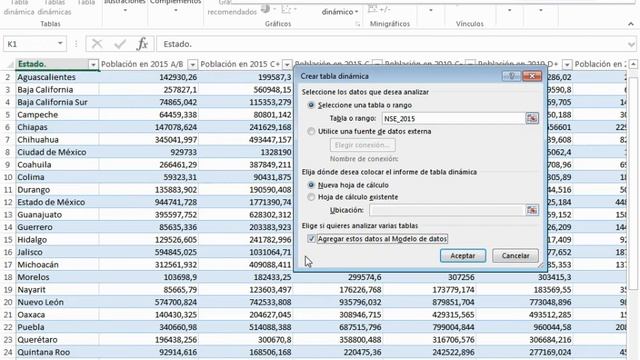Image resolution: width=640 pixels, height=360 pixels.
Task: Click the select-all corner of the sheet
Action: pos(9,64)
